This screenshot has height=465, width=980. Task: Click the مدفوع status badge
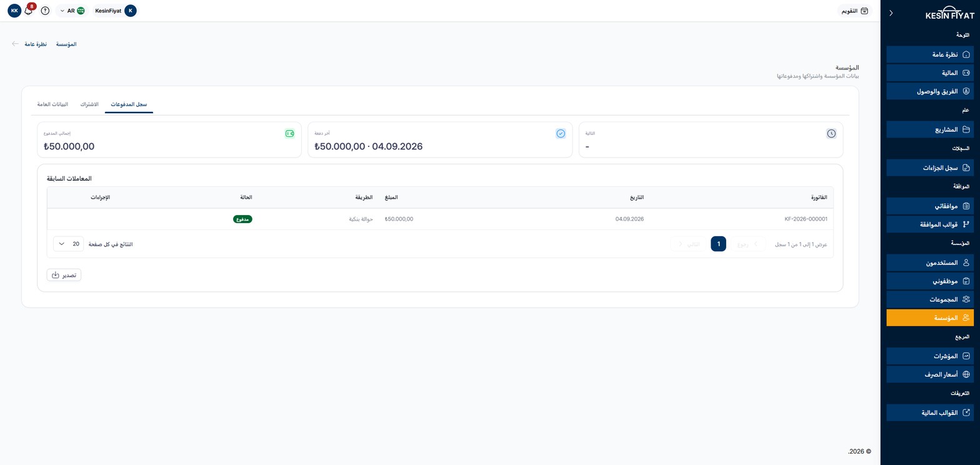(x=242, y=219)
